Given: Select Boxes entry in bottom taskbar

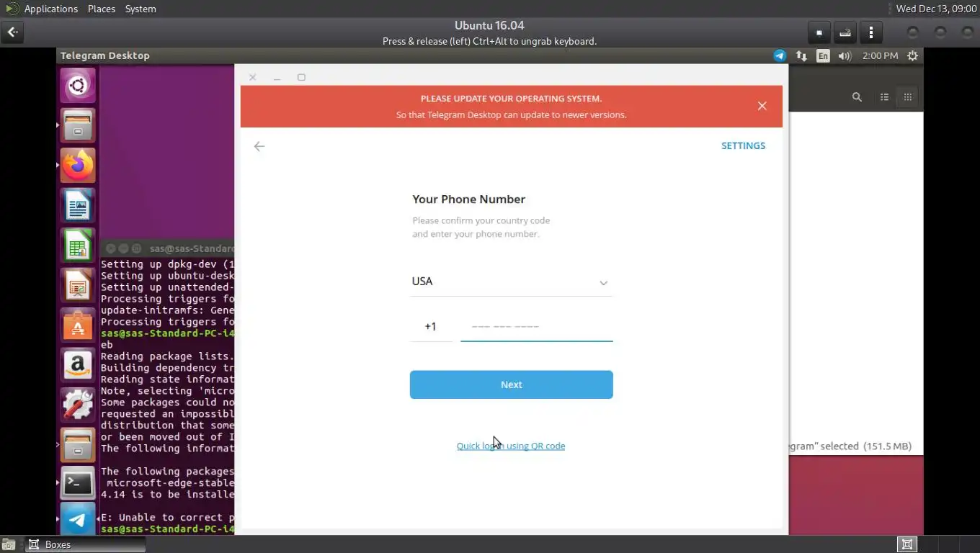Looking at the screenshot, I should tap(85, 544).
